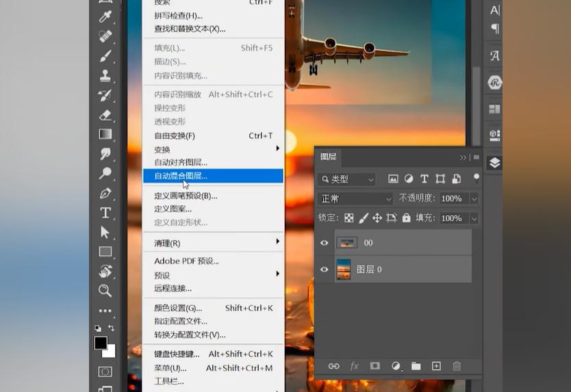Select the History Brush tool

(105, 95)
